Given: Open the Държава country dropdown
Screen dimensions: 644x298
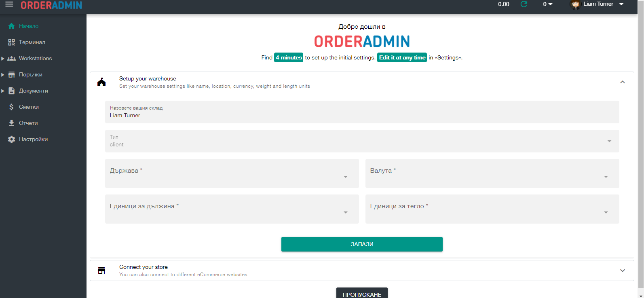Looking at the screenshot, I should tap(232, 173).
